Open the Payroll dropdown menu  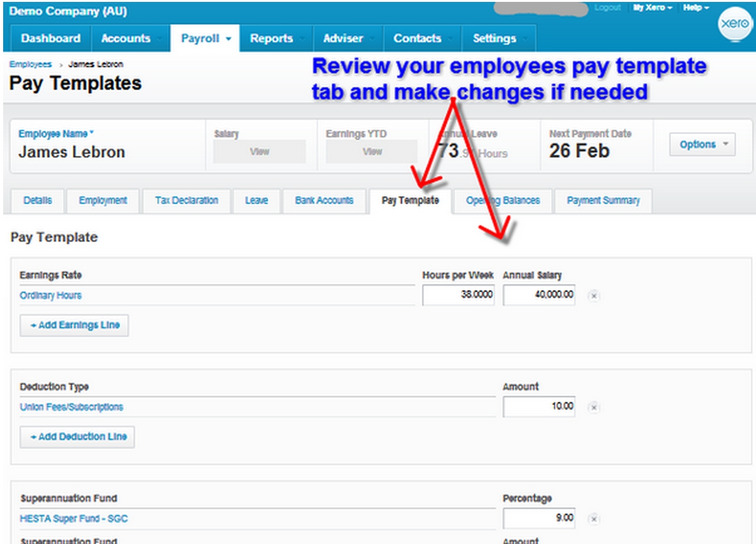point(206,38)
